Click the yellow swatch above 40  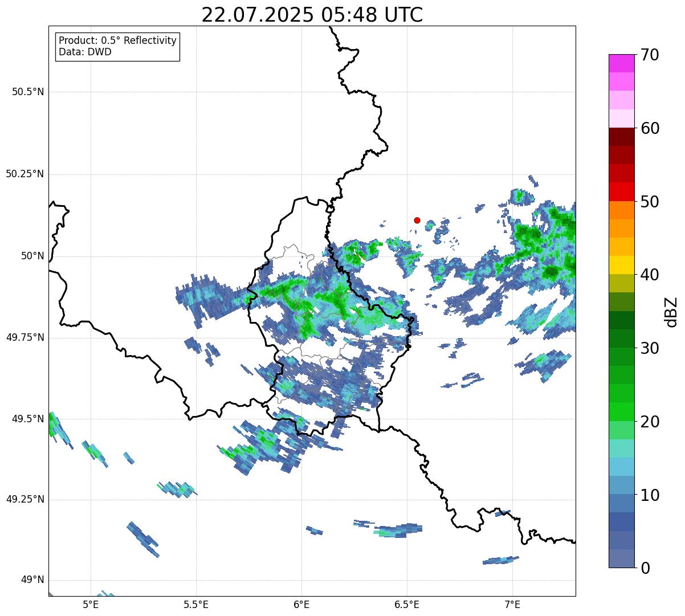pyautogui.click(x=621, y=265)
